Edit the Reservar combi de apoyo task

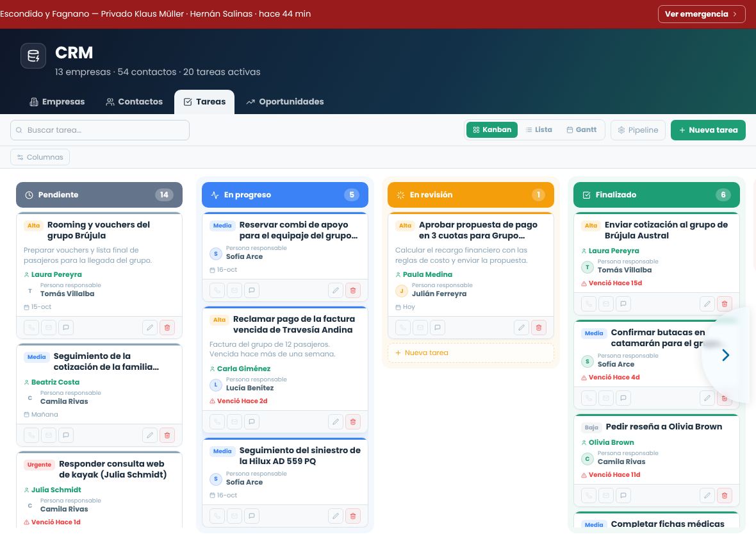pyautogui.click(x=336, y=290)
